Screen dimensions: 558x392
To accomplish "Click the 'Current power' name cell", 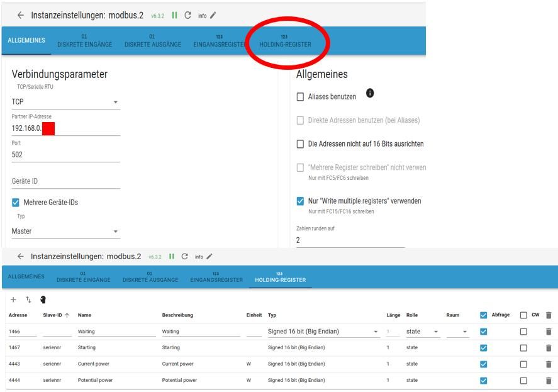I will pos(94,364).
